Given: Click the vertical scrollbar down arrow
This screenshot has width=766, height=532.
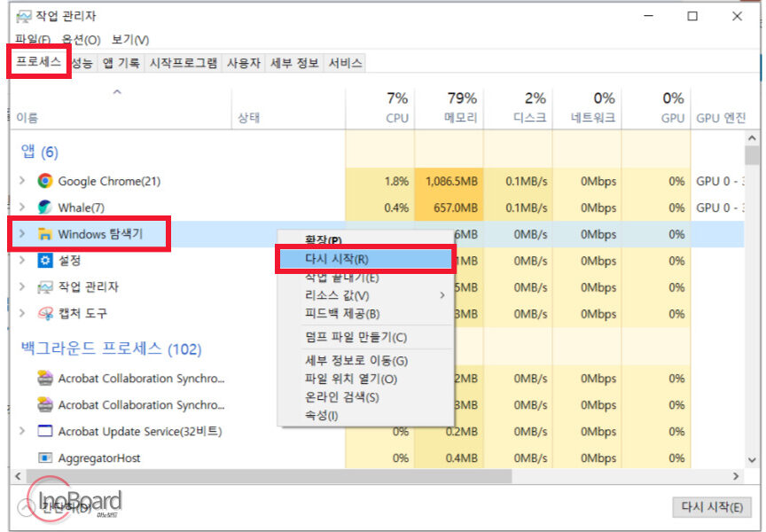Looking at the screenshot, I should click(x=752, y=459).
